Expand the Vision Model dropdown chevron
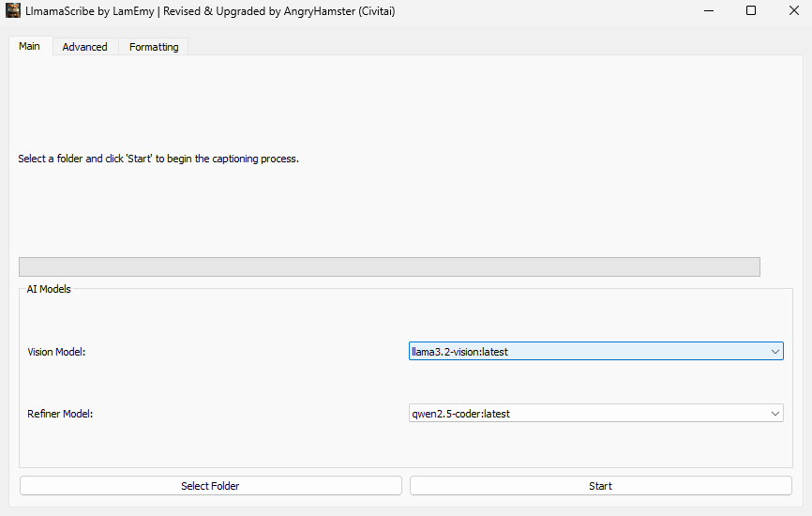This screenshot has height=516, width=812. point(774,352)
